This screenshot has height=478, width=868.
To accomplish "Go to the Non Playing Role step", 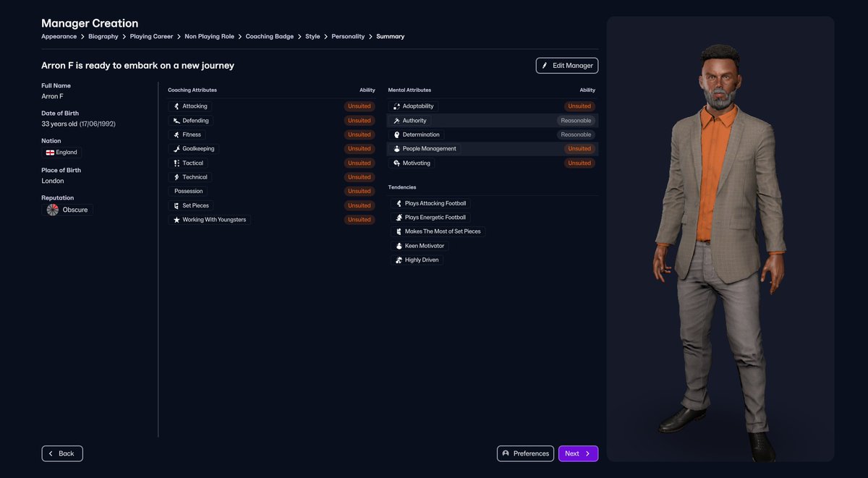I will 210,36.
